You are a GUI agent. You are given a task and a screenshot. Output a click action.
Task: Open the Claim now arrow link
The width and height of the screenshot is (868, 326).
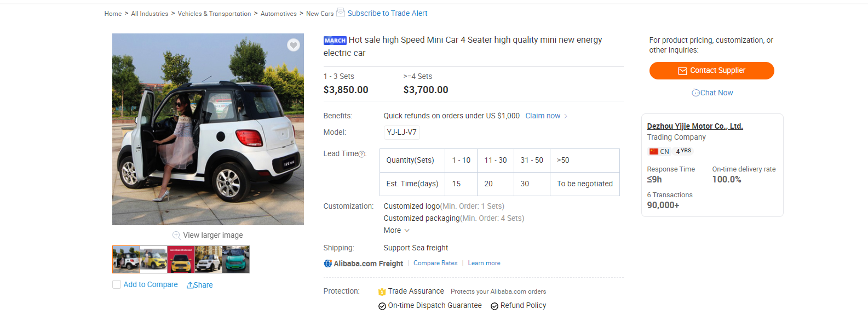point(546,116)
